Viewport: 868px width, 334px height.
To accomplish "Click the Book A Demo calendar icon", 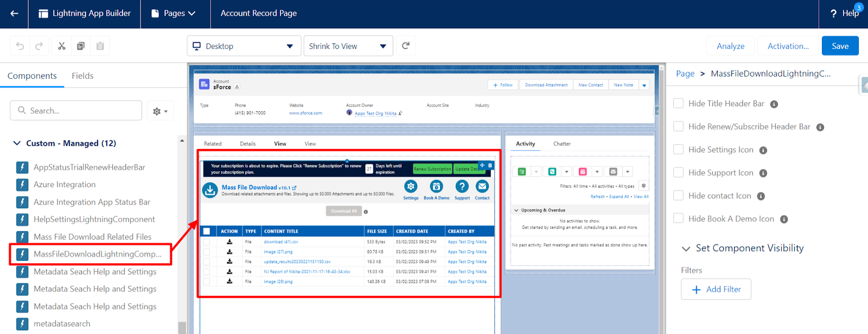I will tap(436, 187).
